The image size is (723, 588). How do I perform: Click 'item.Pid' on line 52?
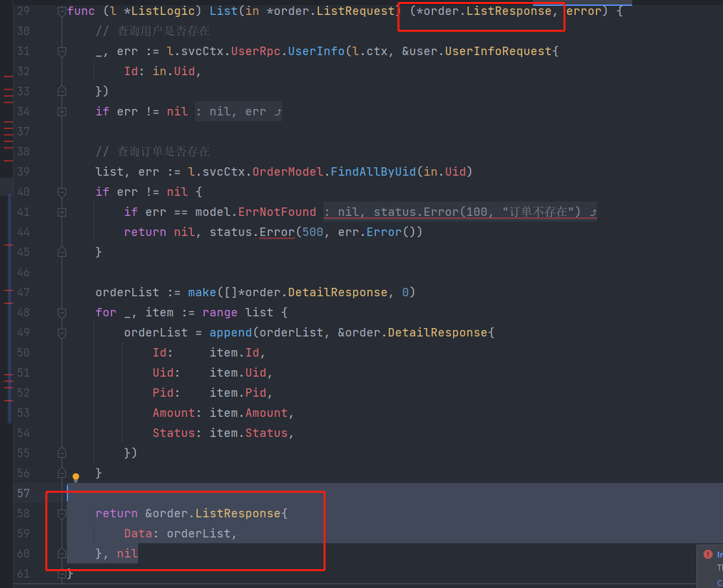click(238, 393)
